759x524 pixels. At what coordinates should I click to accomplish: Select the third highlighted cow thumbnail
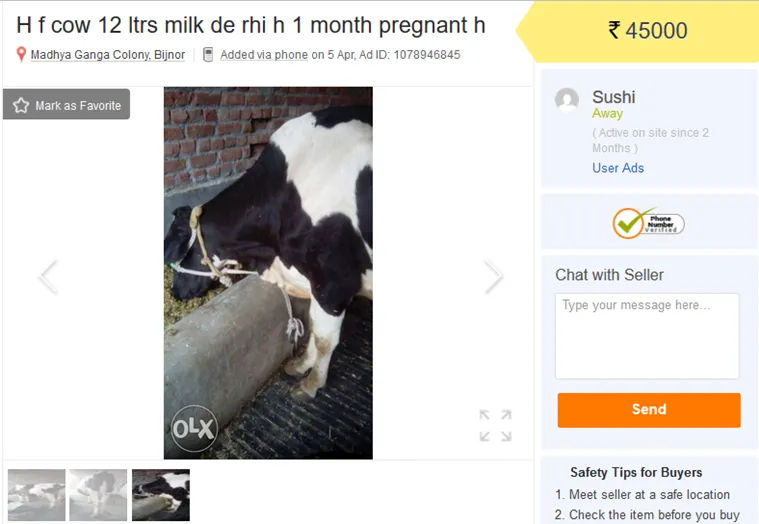pos(161,494)
